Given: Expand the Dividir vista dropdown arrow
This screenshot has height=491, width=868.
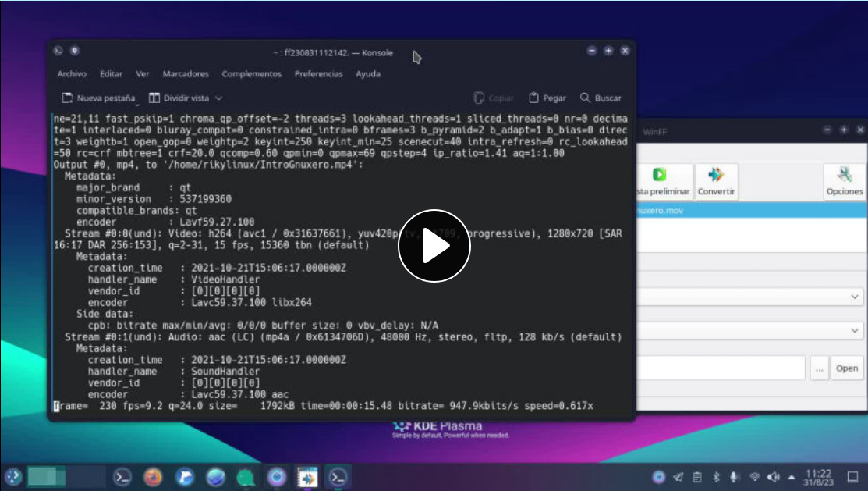Looking at the screenshot, I should click(218, 98).
